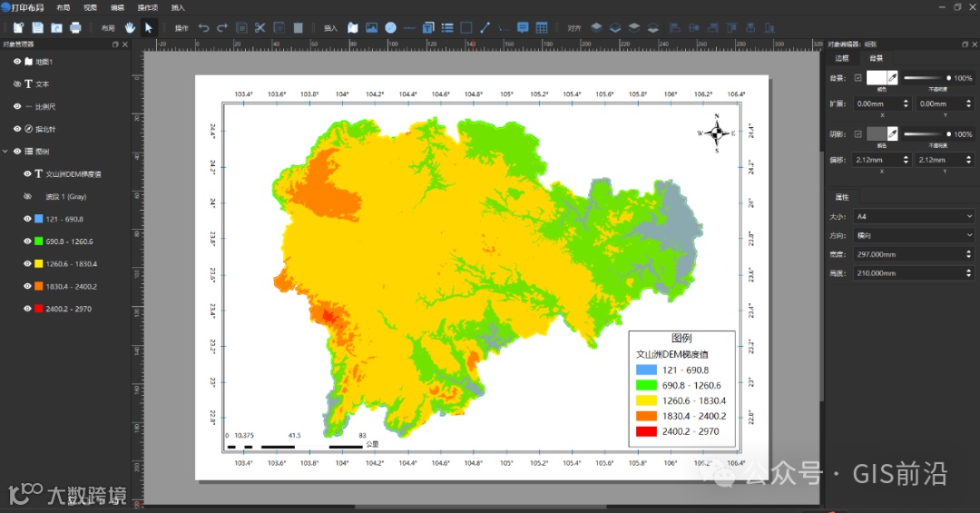
Task: Open the 操作项 menu
Action: (148, 7)
